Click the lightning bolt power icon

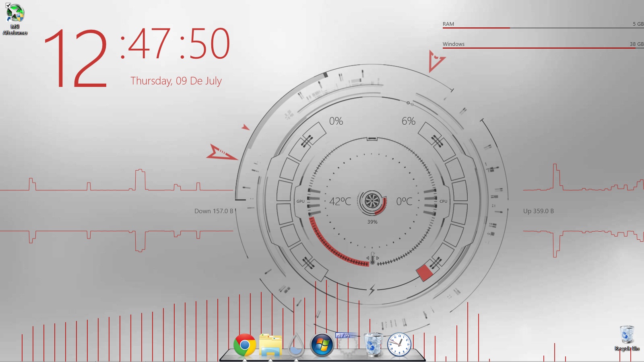[372, 289]
